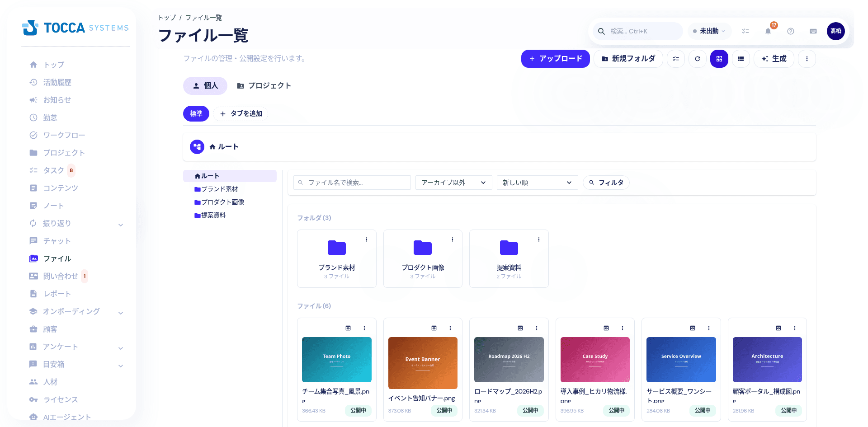The width and height of the screenshot is (868, 427).
Task: Open the アーカイブ以外 filter dropdown
Action: (x=453, y=183)
